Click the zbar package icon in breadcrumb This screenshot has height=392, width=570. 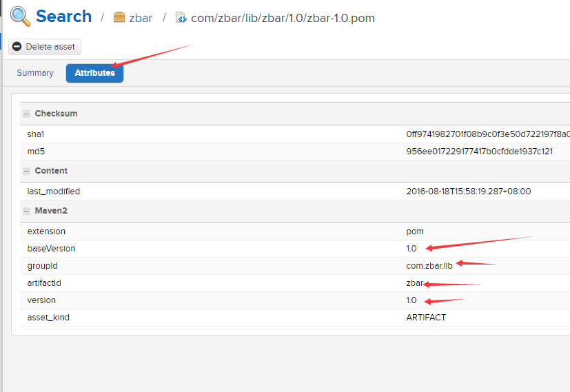point(119,17)
